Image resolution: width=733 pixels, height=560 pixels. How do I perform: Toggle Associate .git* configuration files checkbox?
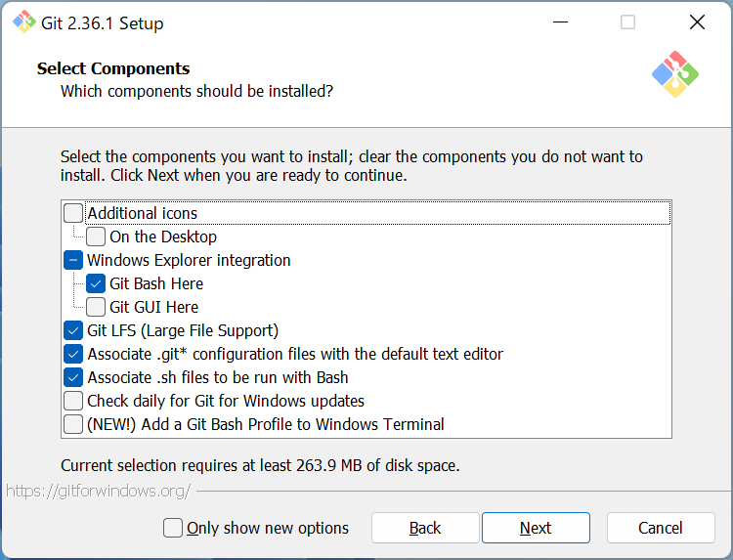(x=73, y=354)
